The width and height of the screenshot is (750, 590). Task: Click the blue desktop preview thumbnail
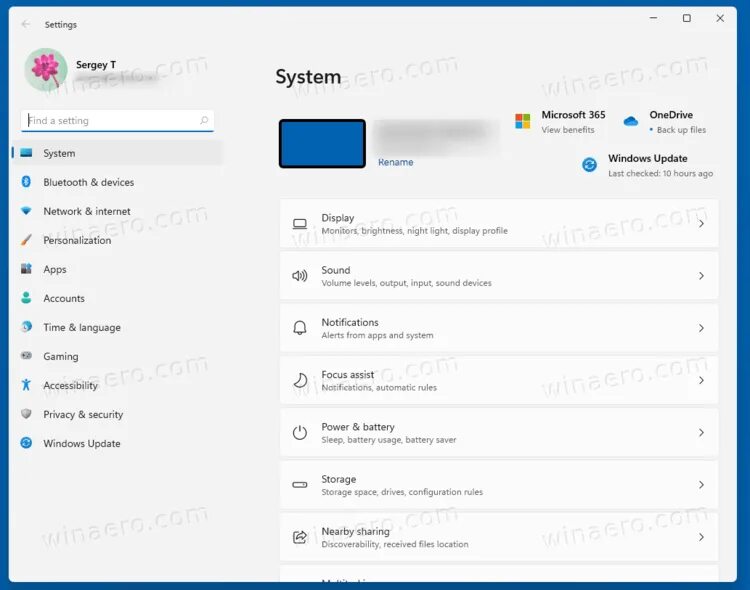coord(322,144)
